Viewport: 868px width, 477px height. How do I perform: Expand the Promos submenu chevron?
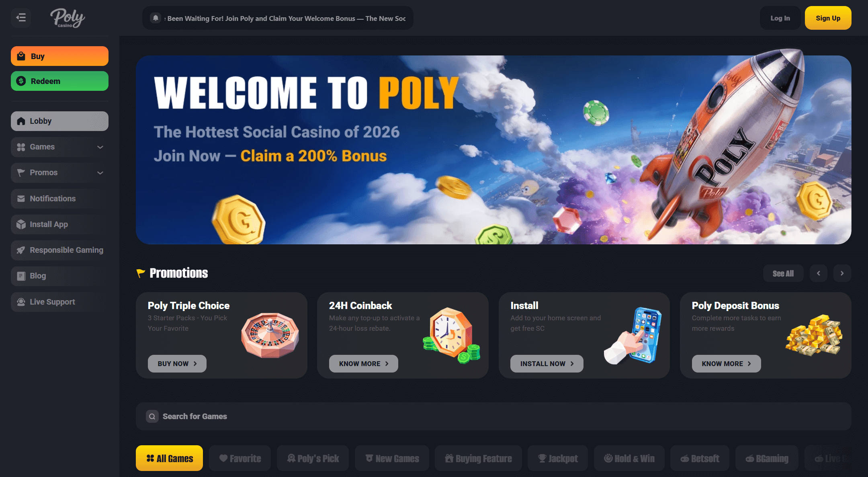(100, 173)
